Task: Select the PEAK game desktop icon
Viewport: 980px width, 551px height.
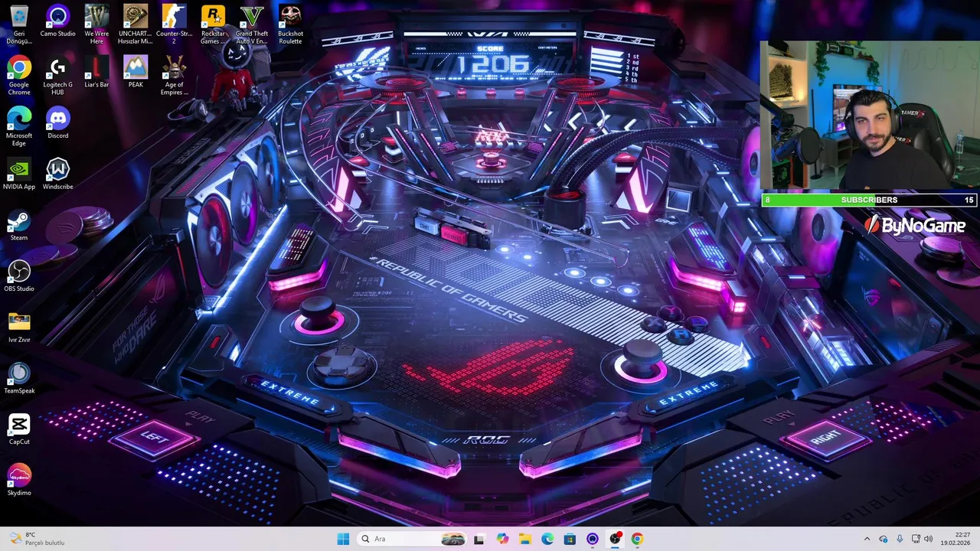Action: click(136, 72)
